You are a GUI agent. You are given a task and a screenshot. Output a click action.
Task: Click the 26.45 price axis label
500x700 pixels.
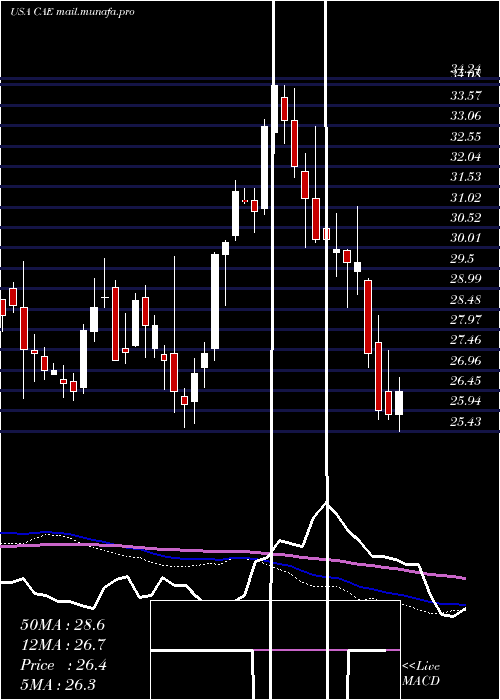(466, 381)
